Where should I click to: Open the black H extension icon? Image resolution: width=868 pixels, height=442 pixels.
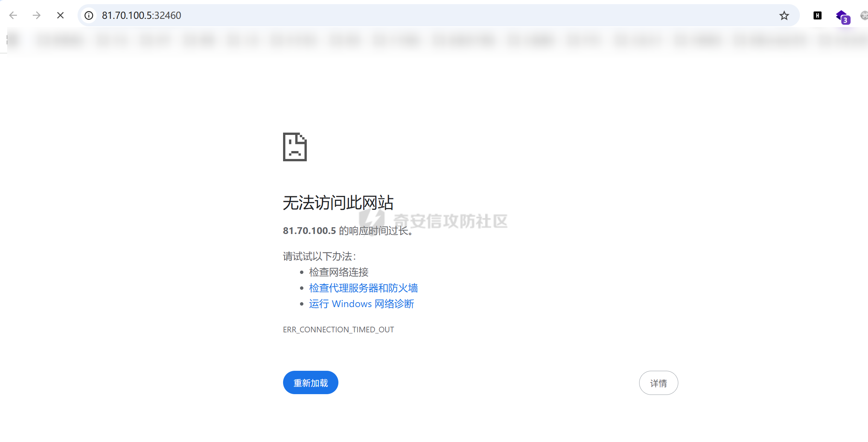[x=817, y=15]
